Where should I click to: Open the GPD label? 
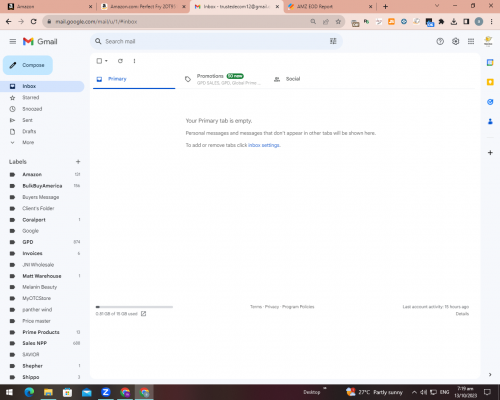tap(28, 242)
